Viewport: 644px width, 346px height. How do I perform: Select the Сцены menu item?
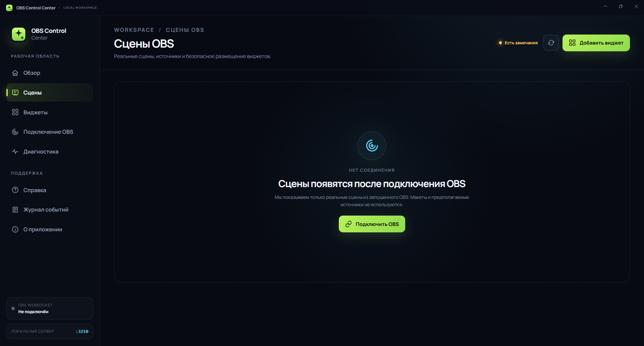50,93
